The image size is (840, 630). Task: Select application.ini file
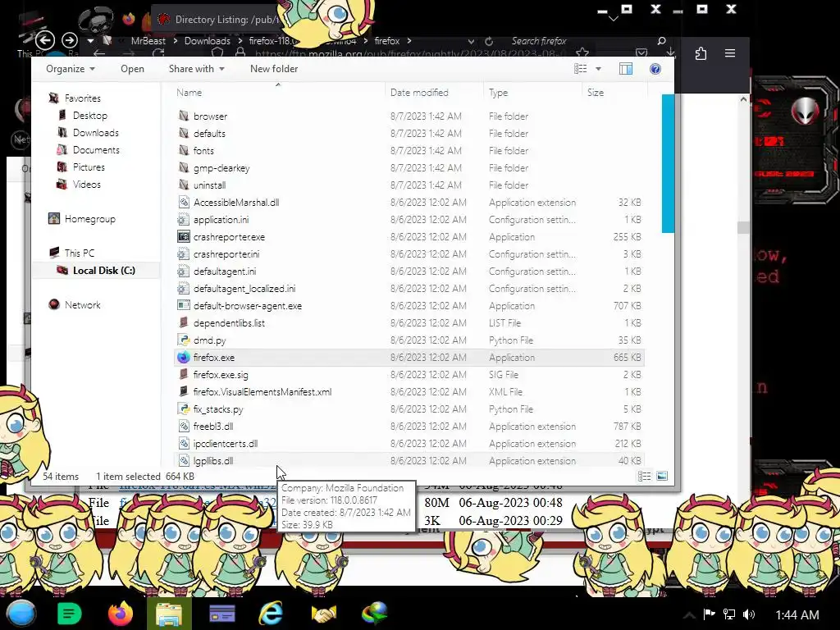point(221,219)
